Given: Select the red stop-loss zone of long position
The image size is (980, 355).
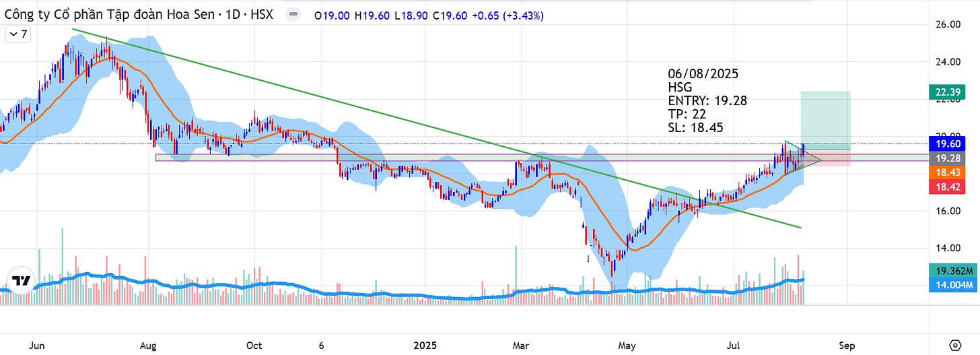Looking at the screenshot, I should 825,159.
